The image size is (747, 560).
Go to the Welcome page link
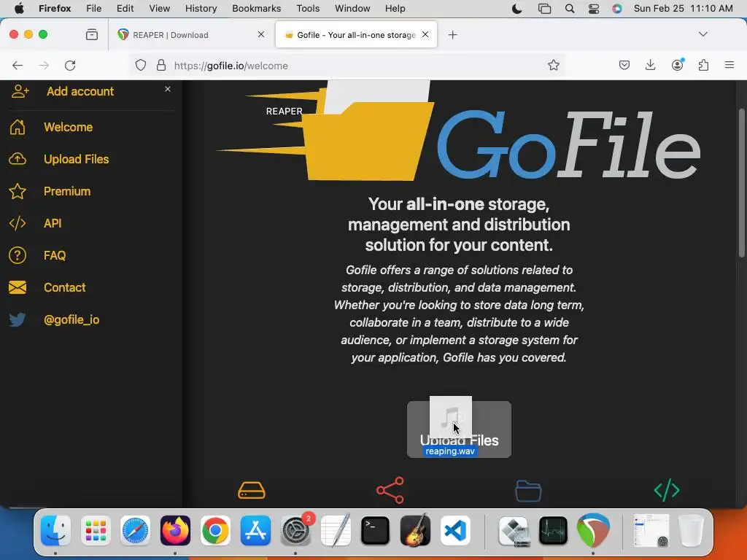[68, 127]
